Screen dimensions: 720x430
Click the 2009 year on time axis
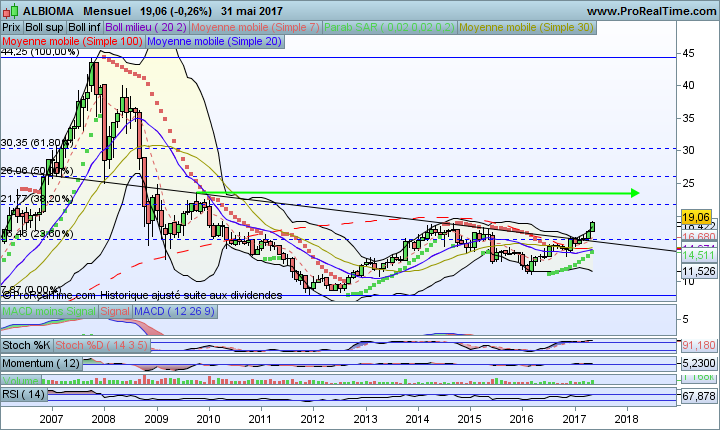(156, 419)
